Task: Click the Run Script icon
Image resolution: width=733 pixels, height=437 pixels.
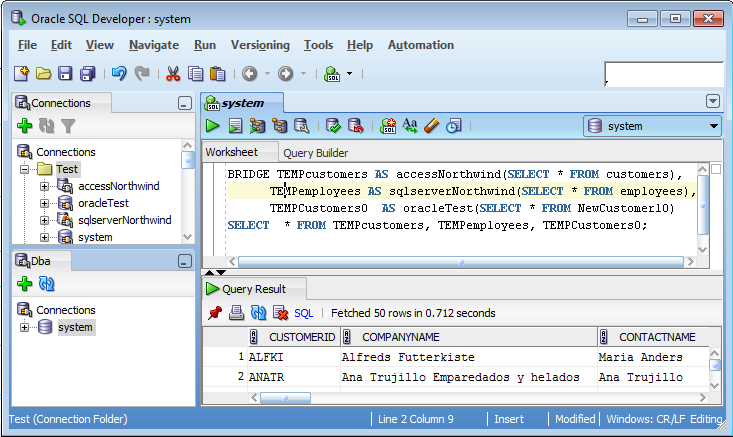Action: click(235, 126)
